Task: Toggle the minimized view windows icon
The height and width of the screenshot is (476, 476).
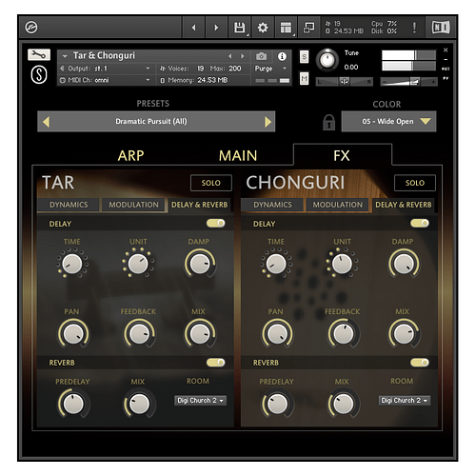Action: pos(308,28)
